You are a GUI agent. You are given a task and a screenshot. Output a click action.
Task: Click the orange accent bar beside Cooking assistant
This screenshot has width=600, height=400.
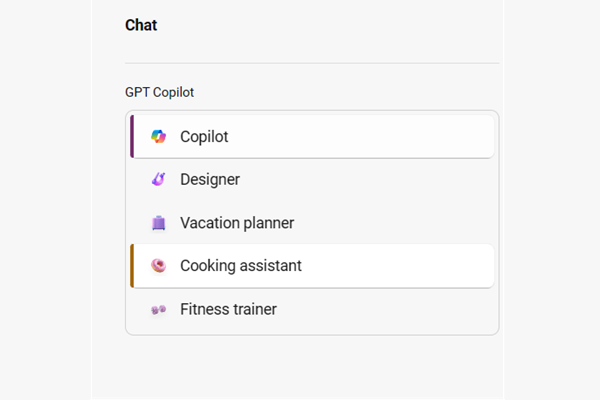(132, 266)
